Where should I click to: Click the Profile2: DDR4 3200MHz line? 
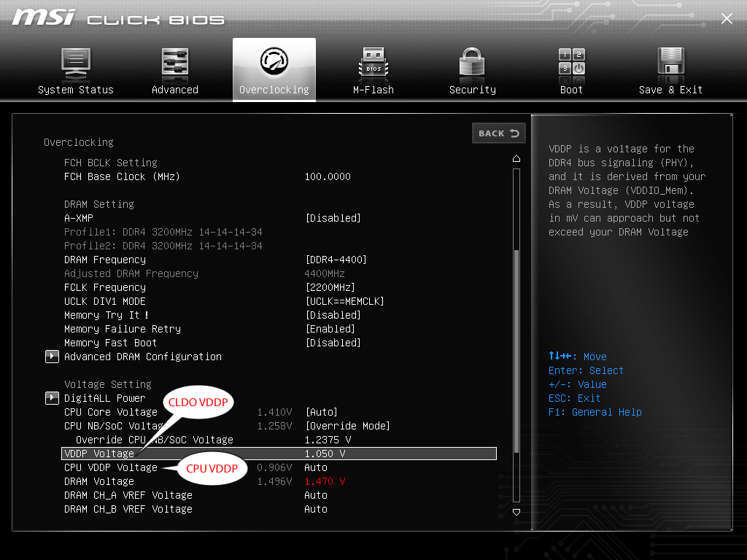(163, 246)
